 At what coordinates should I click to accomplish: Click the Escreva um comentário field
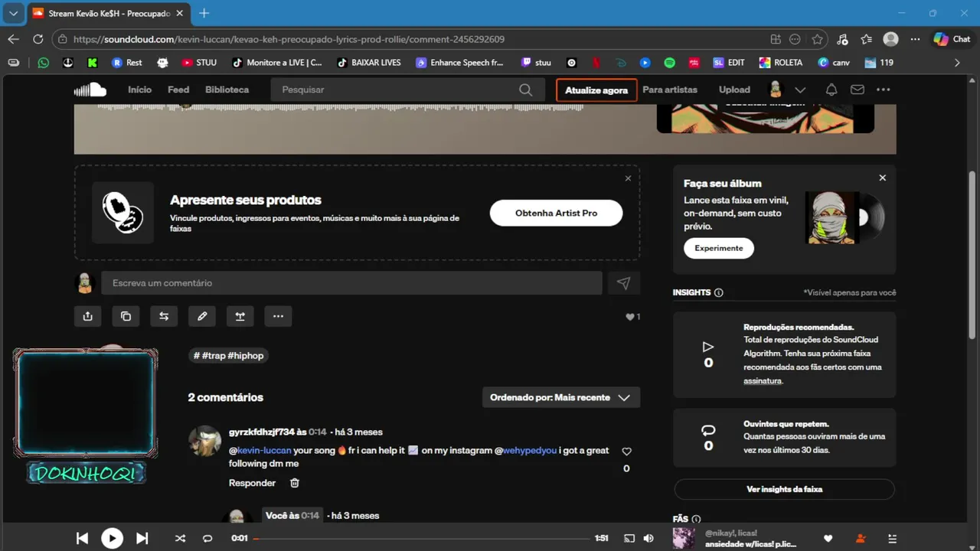351,283
